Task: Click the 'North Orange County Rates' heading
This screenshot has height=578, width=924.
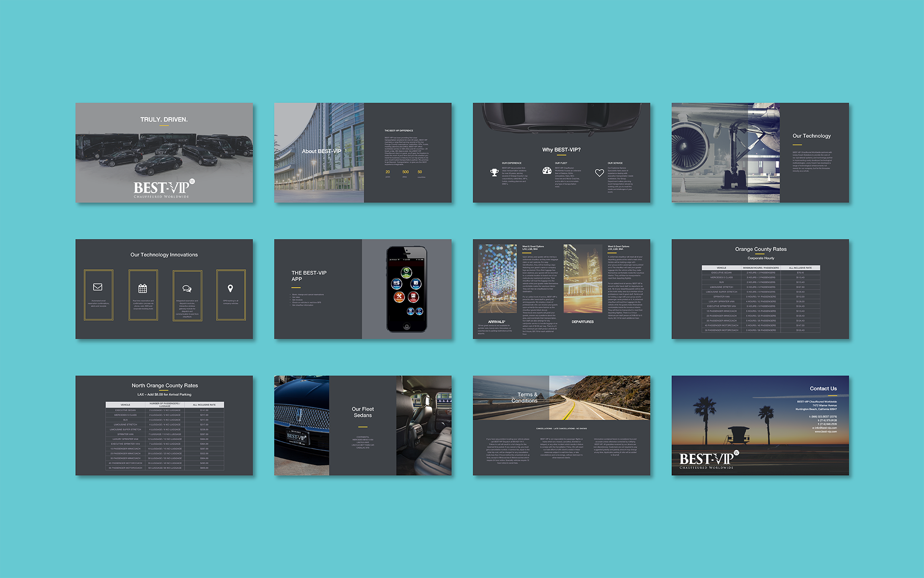Action: (165, 385)
